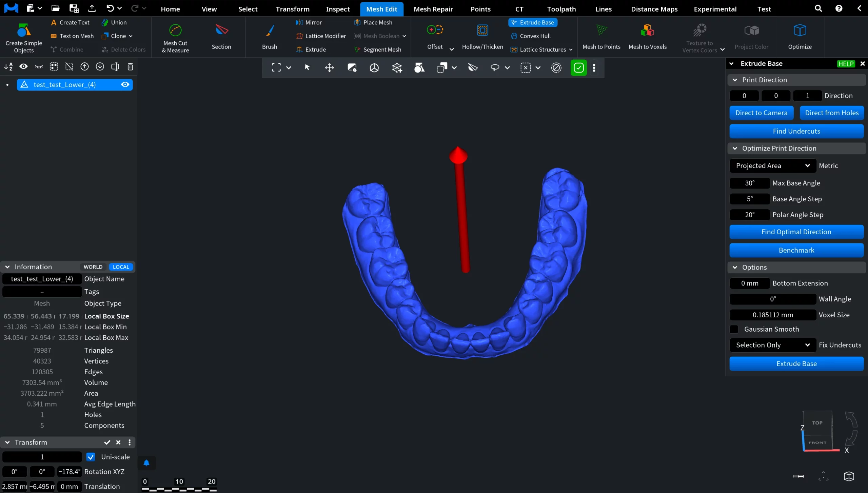Open the Inspect menu
The height and width of the screenshot is (493, 868).
pos(337,9)
